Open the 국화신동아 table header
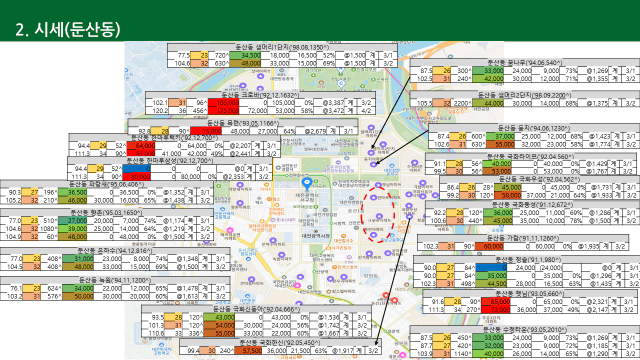Viewport: 640px width, 360px height. tap(256, 309)
